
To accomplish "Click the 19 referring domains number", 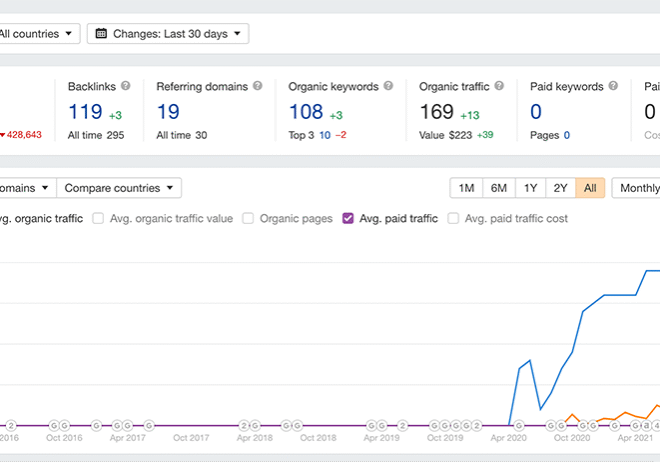I will [167, 112].
